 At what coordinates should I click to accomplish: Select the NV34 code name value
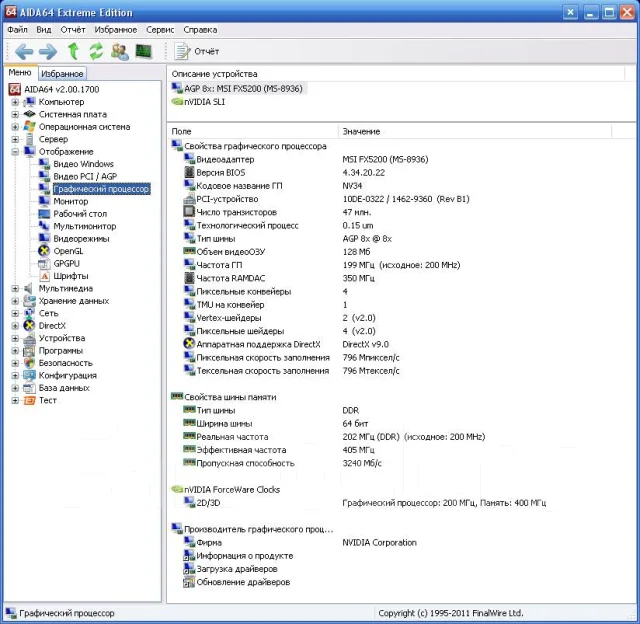[x=352, y=186]
